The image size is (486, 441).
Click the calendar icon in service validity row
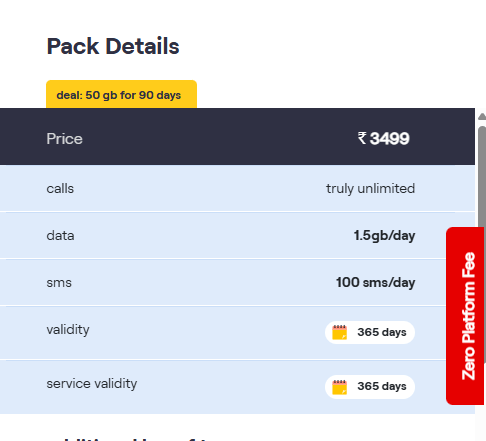[x=340, y=387]
